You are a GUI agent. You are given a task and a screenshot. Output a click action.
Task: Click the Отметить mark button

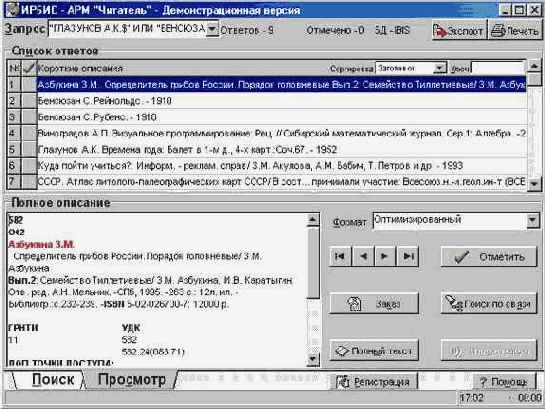(x=489, y=257)
